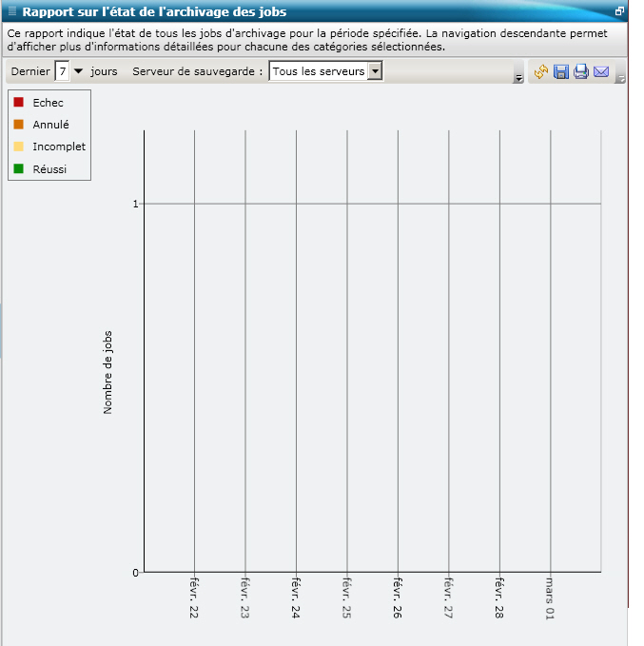Click the y-axis value '0' label
The height and width of the screenshot is (646, 644).
(x=136, y=573)
